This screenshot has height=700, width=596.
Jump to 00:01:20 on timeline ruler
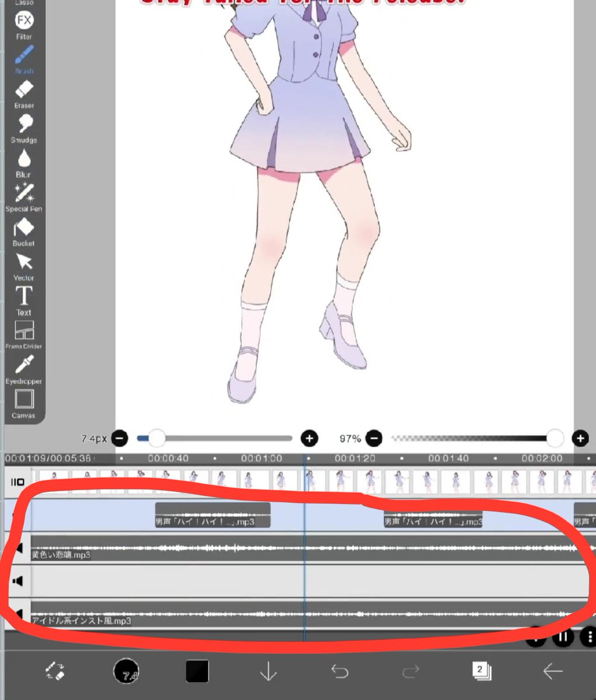pos(355,459)
